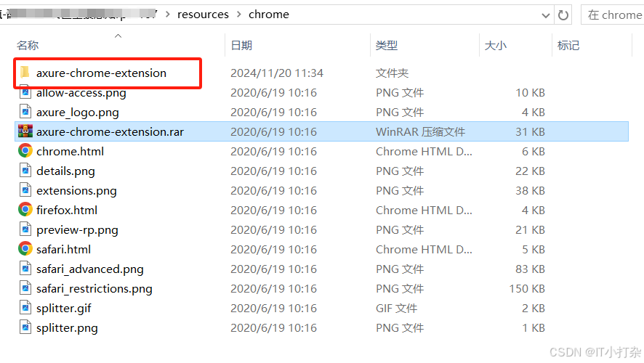Click allow-access.png file name
The width and height of the screenshot is (644, 363).
(81, 93)
